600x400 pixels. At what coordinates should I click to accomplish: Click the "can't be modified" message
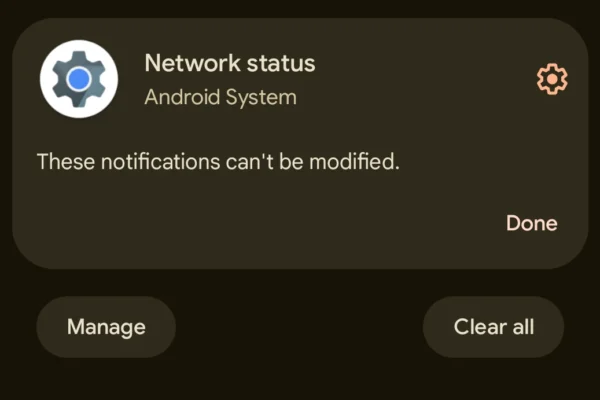coord(218,162)
